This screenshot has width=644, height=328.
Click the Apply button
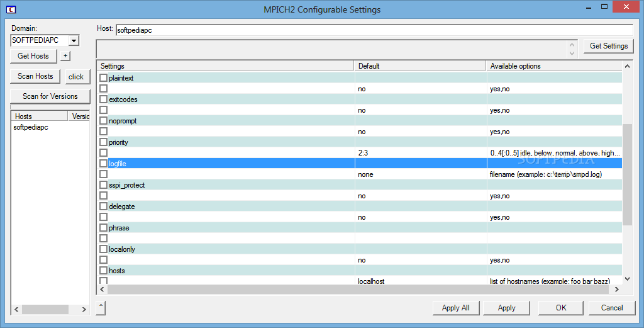pos(506,308)
